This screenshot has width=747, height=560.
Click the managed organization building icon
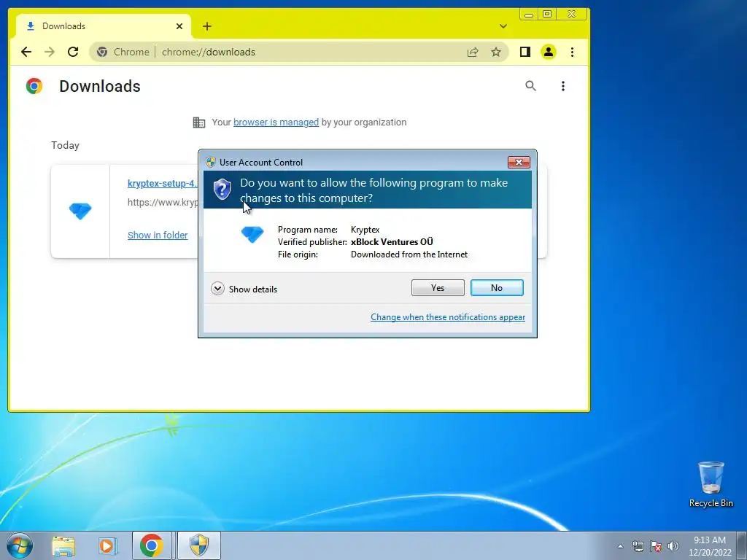click(x=198, y=122)
